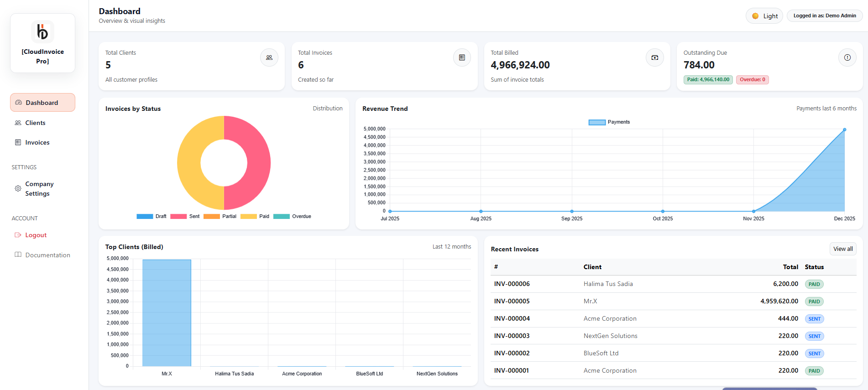This screenshot has width=868, height=390.
Task: Click the total 4,959,620.00 cell
Action: pos(779,301)
